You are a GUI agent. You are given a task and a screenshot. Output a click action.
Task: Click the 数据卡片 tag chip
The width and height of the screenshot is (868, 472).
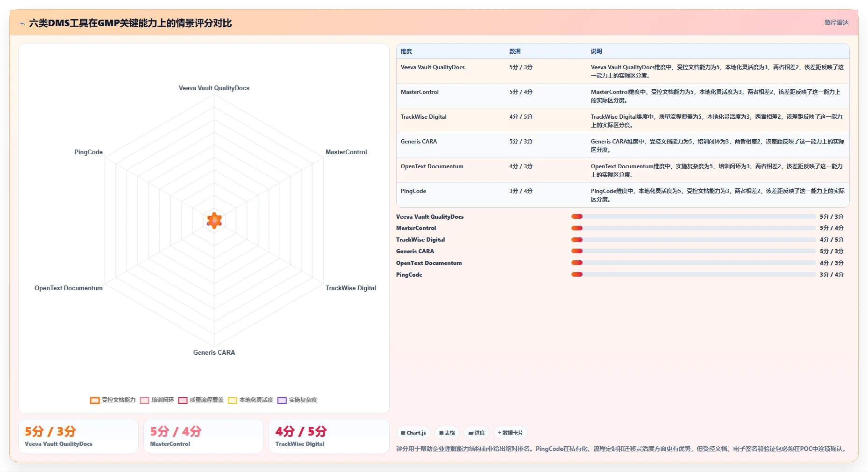pyautogui.click(x=511, y=433)
